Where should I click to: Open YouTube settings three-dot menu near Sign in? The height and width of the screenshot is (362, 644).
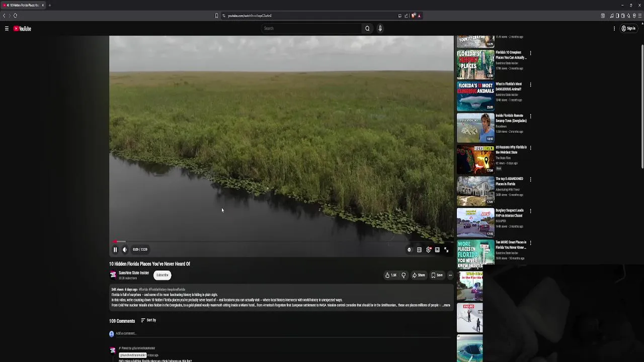tap(614, 29)
